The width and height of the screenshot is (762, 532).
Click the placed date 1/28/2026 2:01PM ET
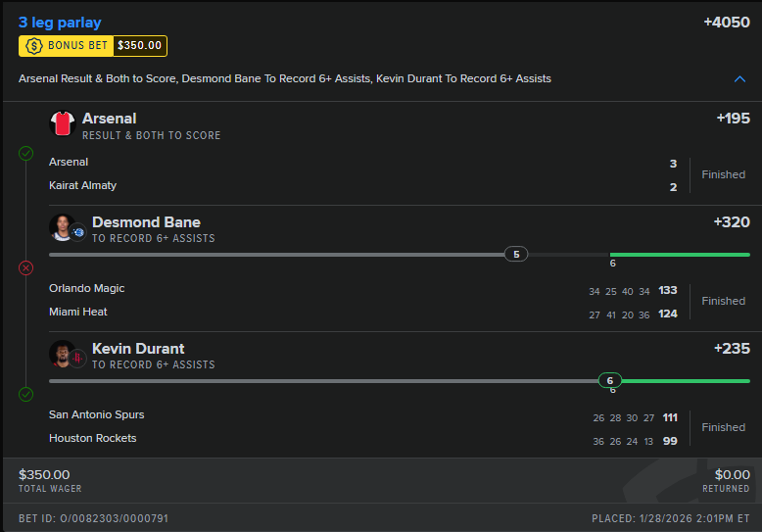(x=671, y=518)
